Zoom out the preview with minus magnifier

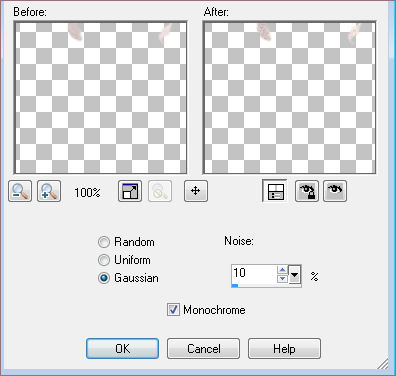(x=20, y=191)
